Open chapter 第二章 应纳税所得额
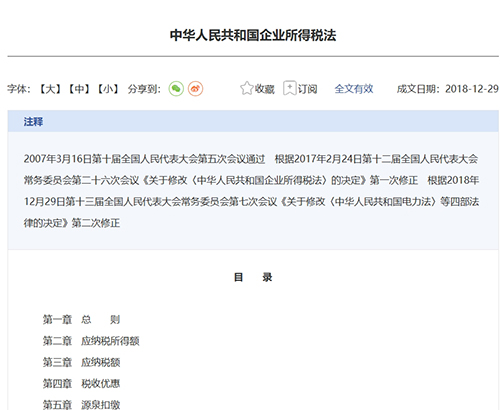 91,341
